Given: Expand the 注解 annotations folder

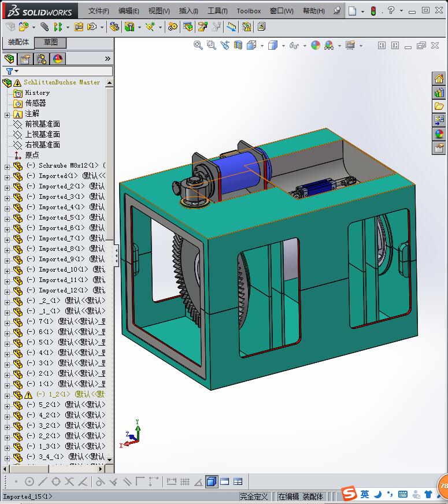Looking at the screenshot, I should click(7, 115).
